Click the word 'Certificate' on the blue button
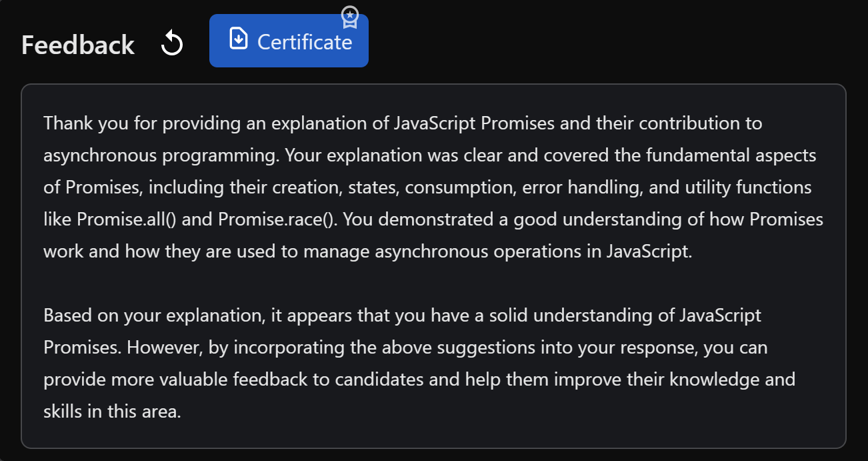Screen dimensions: 868x461 coord(305,41)
